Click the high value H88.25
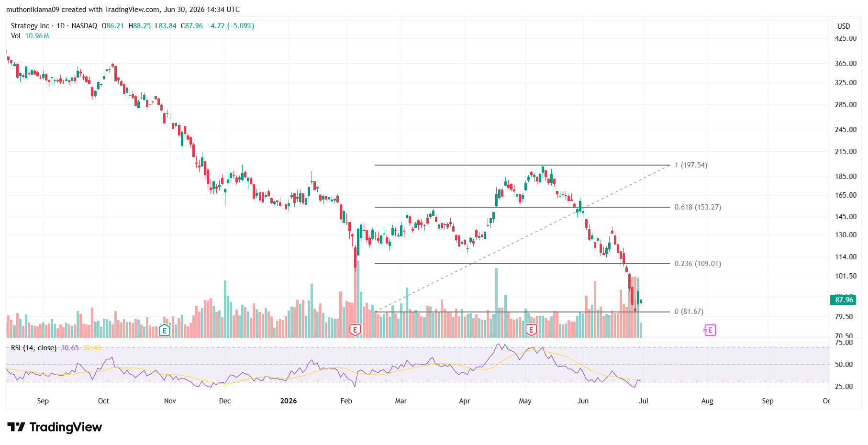Viewport: 868px width, 445px height. coord(140,26)
